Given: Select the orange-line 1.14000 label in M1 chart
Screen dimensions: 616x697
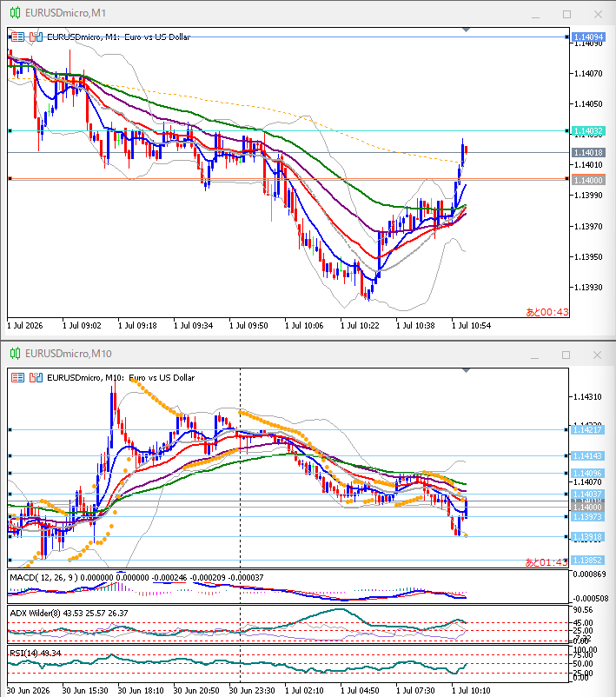Looking at the screenshot, I should point(588,180).
